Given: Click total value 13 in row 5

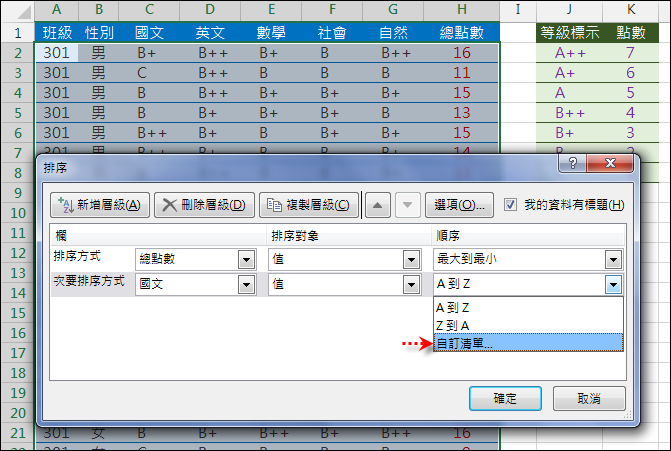Looking at the screenshot, I should coord(462,113).
